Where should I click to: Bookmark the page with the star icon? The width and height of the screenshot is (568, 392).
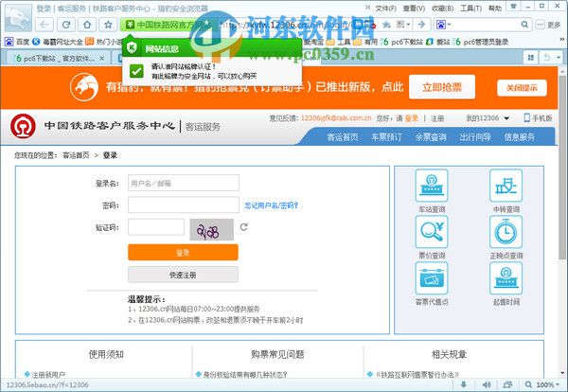click(x=108, y=25)
